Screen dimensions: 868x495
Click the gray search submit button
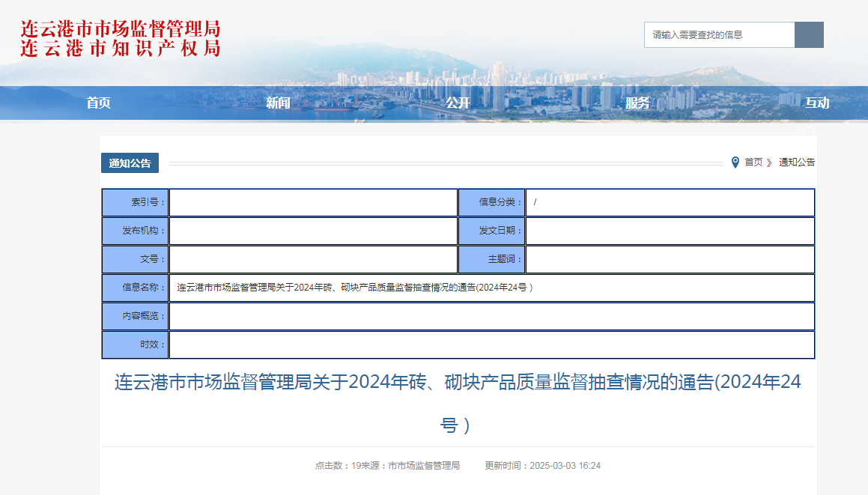pyautogui.click(x=809, y=34)
